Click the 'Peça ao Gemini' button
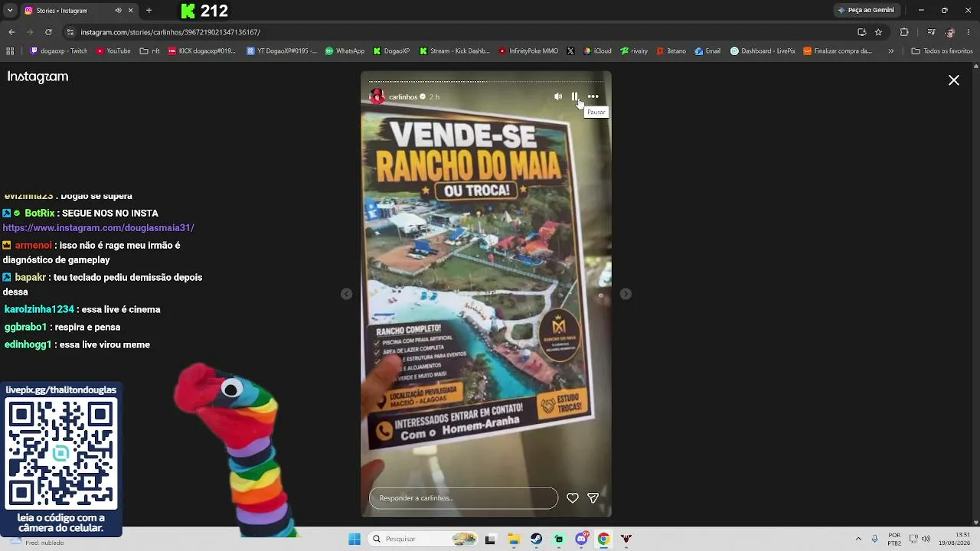The image size is (980, 551). click(x=865, y=11)
